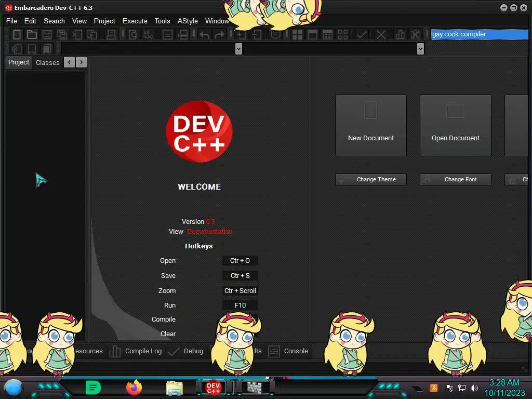Click the Console tab icon

click(274, 351)
